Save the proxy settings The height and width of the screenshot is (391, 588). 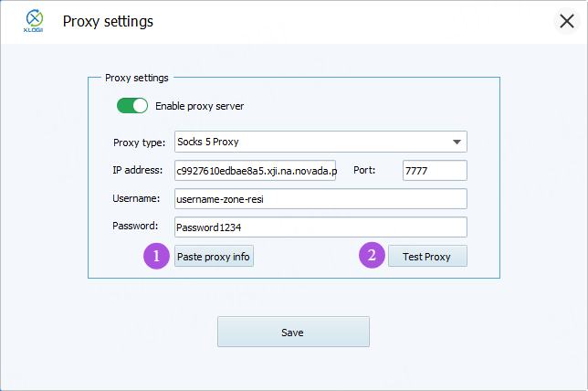[293, 332]
